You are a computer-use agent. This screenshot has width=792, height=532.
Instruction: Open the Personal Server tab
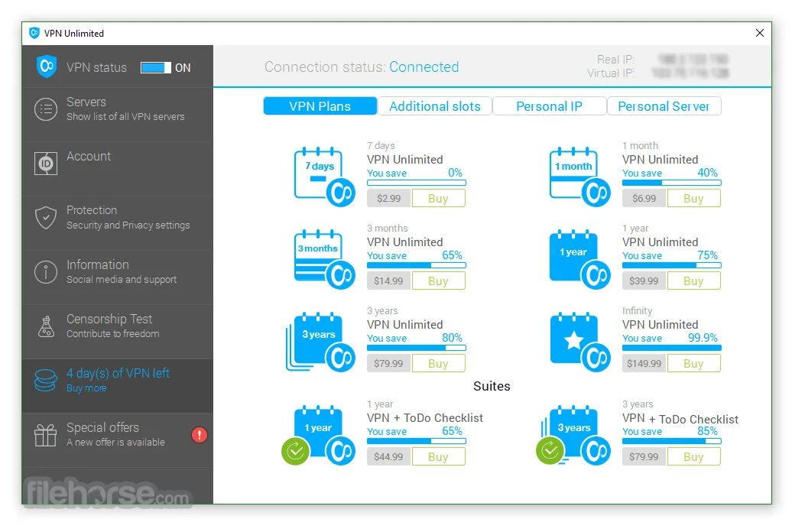click(x=664, y=106)
